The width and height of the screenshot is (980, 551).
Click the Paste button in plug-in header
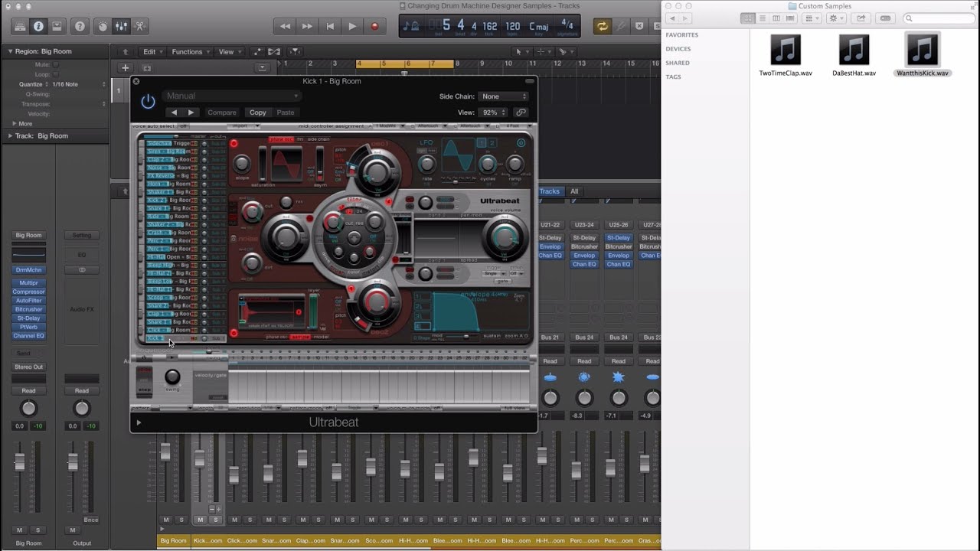(x=286, y=112)
